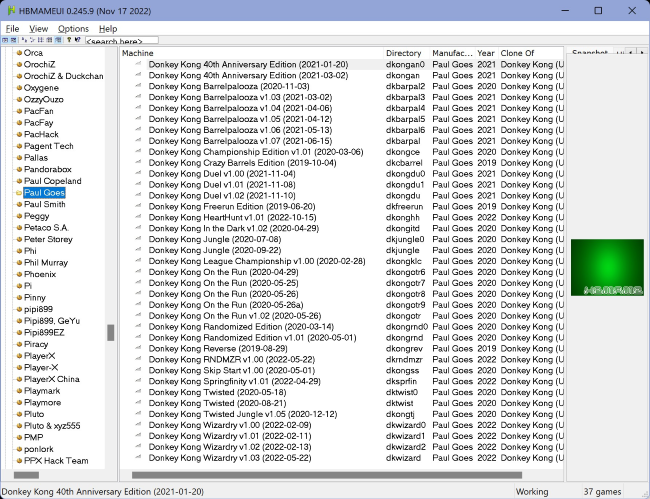Select the OrochiZ & Duckchan folder

click(63, 76)
